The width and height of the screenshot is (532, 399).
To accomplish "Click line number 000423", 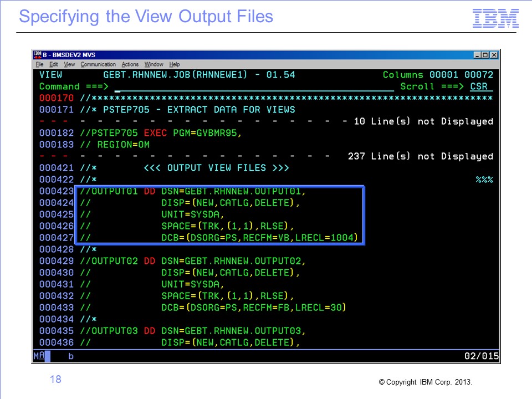I will pyautogui.click(x=57, y=191).
